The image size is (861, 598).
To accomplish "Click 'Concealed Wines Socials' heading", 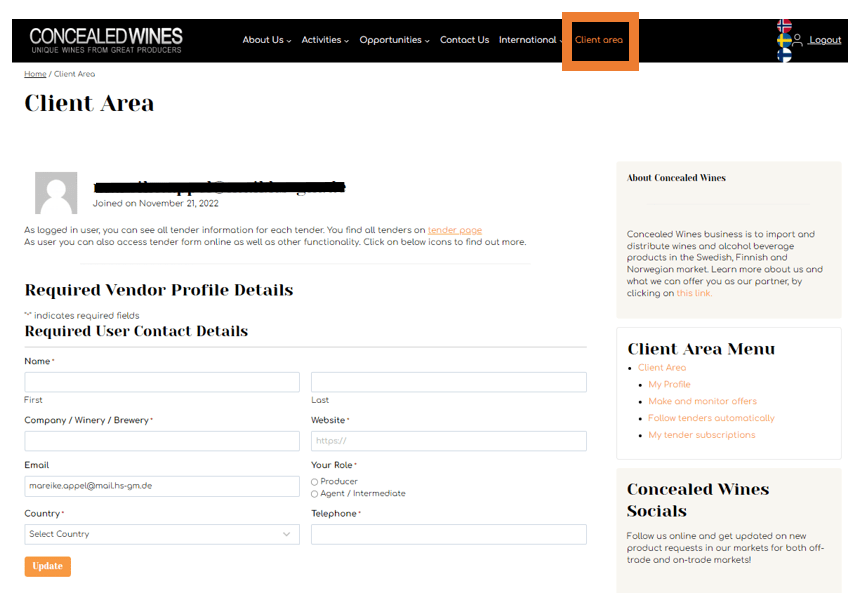I will [x=698, y=500].
